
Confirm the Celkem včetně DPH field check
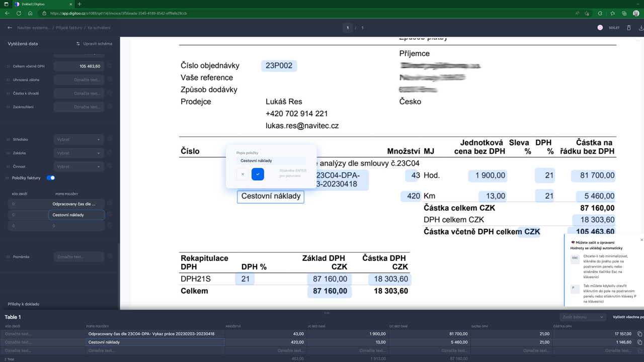110,66
